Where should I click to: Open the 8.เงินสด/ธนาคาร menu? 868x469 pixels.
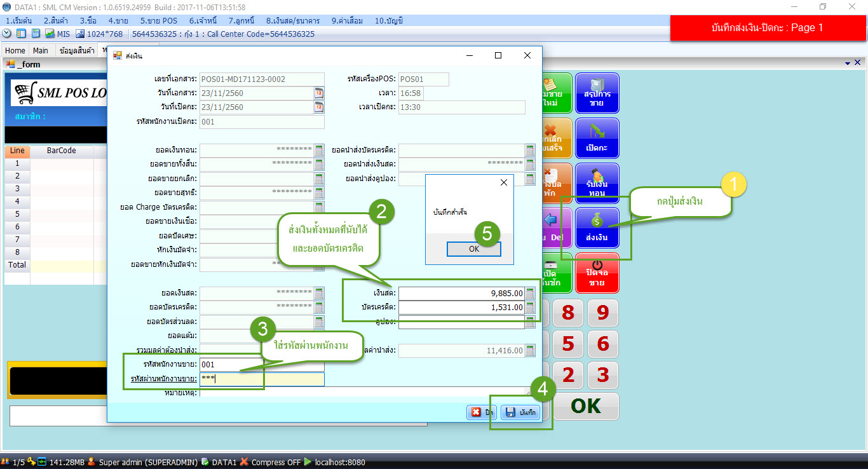tap(292, 20)
